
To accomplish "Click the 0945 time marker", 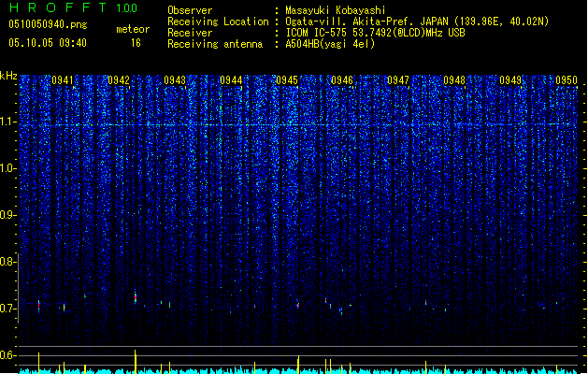I will point(287,80).
